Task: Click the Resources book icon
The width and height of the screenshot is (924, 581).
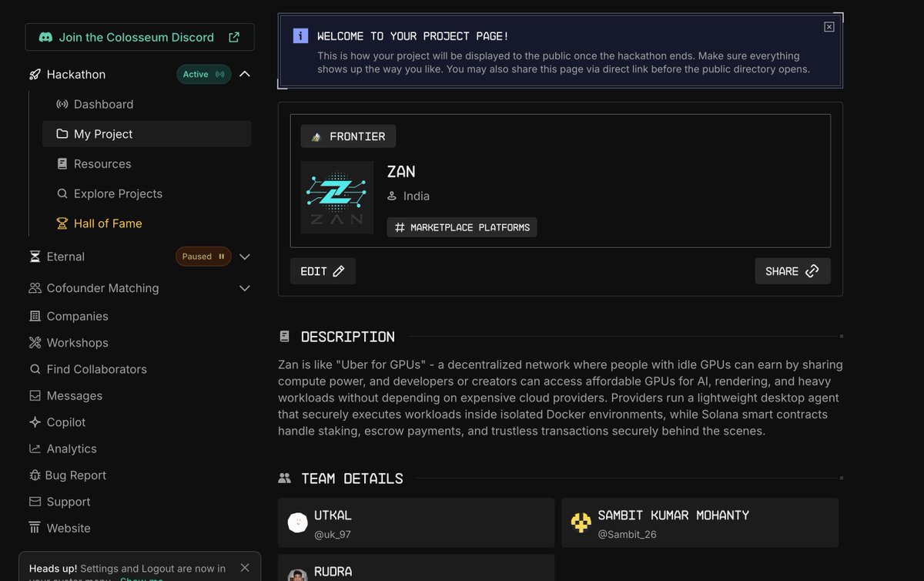Action: (62, 164)
